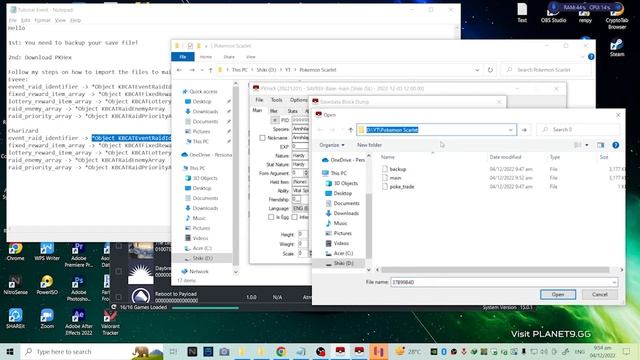The width and height of the screenshot is (640, 360).
Task: Select OneDrive in Open dialog sidebar
Action: point(343,160)
